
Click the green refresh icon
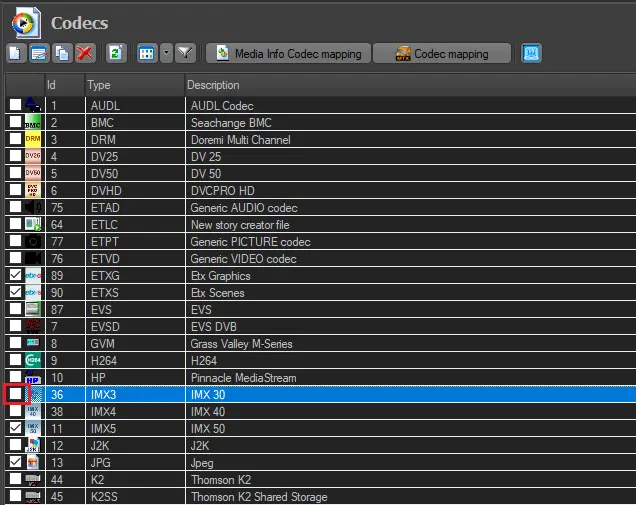pos(115,53)
